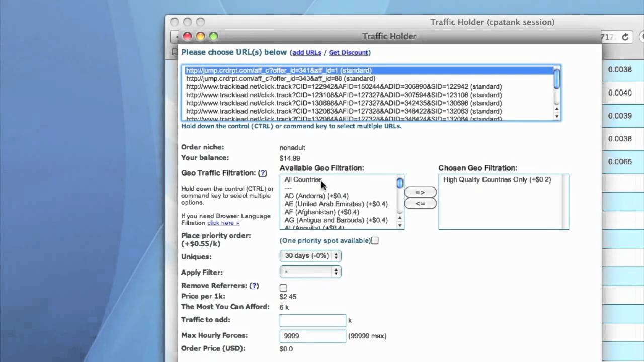Select High Quality Countries Only in Chosen Geo Filtration
This screenshot has height=362, width=644.
click(x=497, y=179)
